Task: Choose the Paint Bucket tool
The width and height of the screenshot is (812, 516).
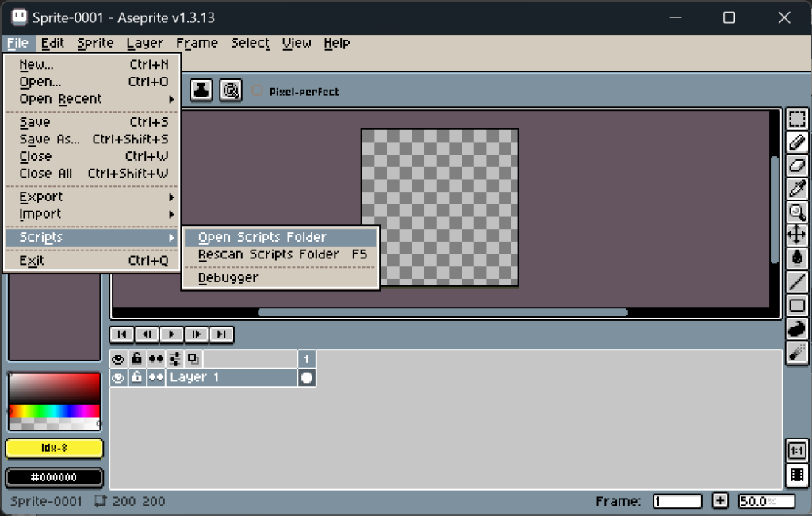Action: coord(797,258)
